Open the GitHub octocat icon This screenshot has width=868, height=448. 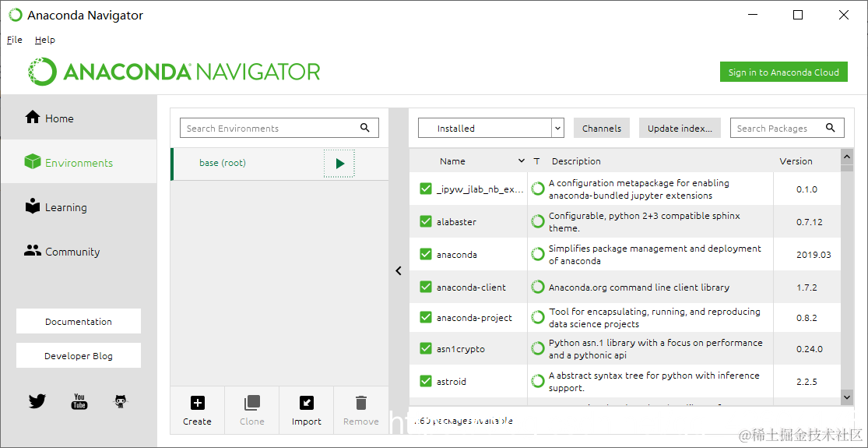click(x=121, y=401)
